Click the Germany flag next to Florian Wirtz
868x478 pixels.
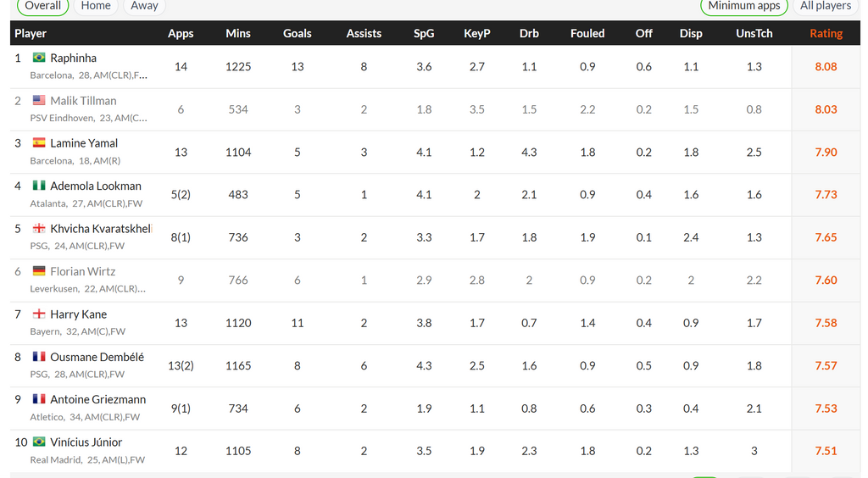38,271
